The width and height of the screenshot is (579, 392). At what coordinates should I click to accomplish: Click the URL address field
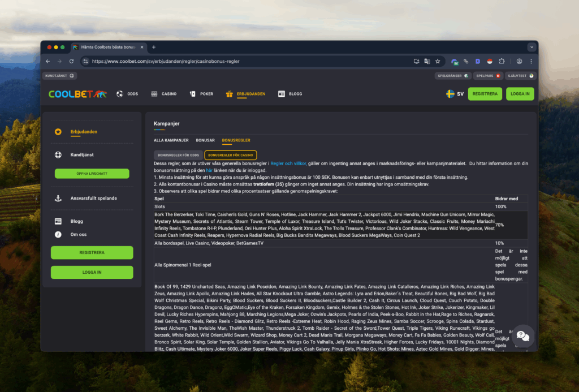click(251, 61)
